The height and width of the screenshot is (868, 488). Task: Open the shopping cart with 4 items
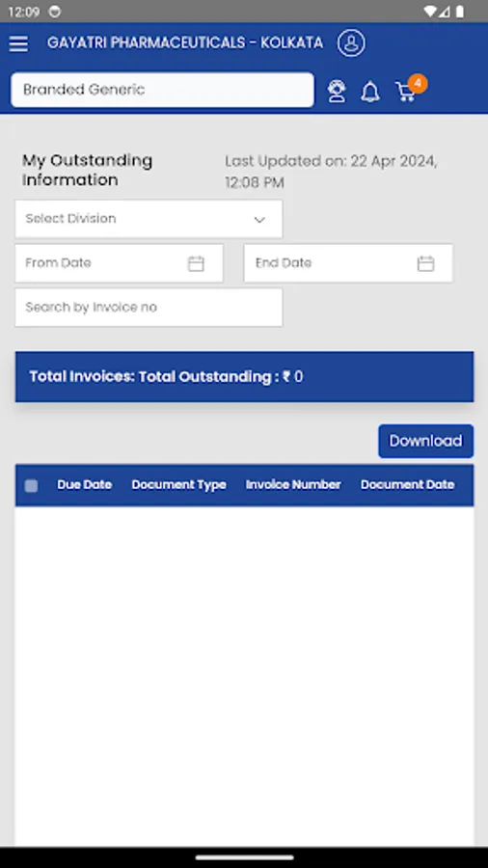(410, 90)
